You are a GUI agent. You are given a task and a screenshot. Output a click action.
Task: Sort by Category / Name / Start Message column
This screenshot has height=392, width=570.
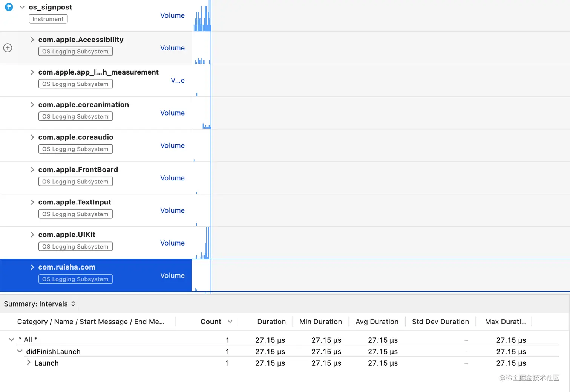click(91, 322)
